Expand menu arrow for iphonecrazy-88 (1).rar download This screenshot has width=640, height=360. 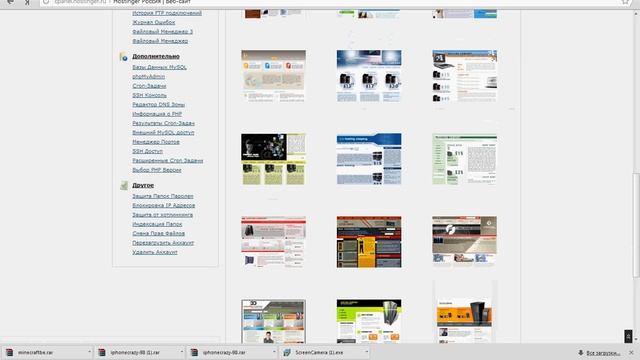coord(182,352)
